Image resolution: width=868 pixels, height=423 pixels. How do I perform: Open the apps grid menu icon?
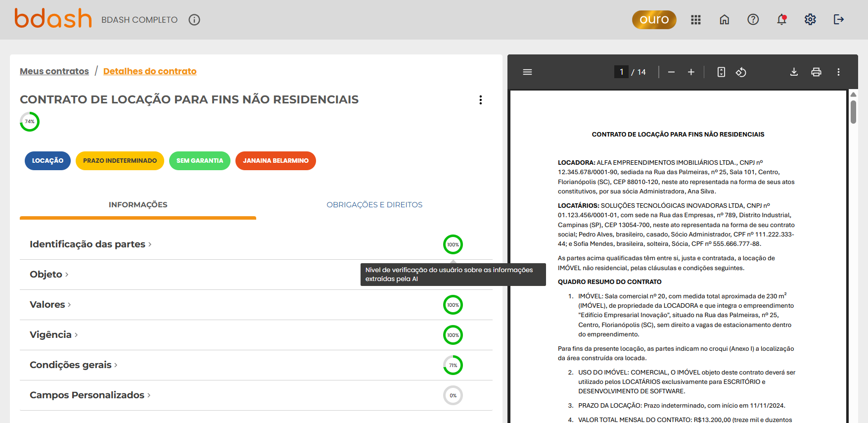[x=695, y=20]
